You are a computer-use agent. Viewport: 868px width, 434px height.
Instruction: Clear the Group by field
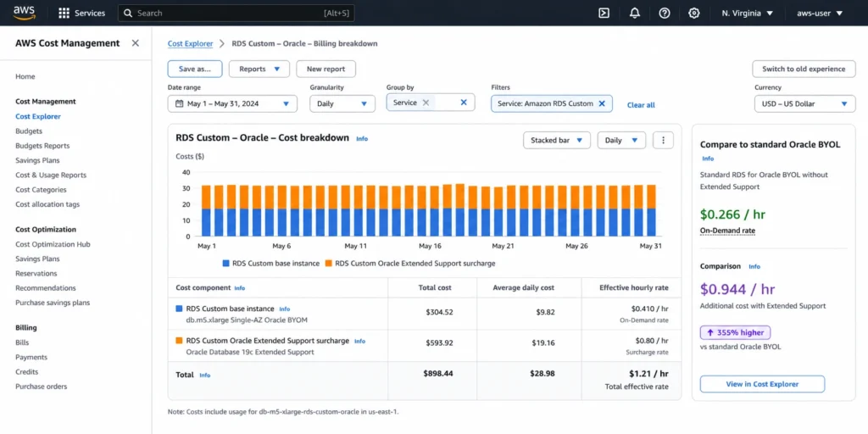coord(464,103)
